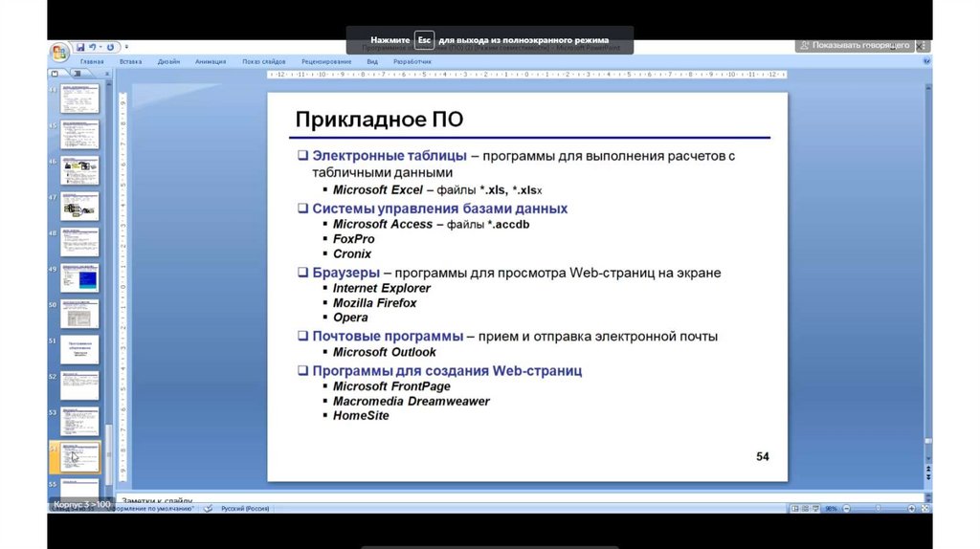Click the Почтовые программы heading
The image size is (980, 549).
click(x=388, y=336)
